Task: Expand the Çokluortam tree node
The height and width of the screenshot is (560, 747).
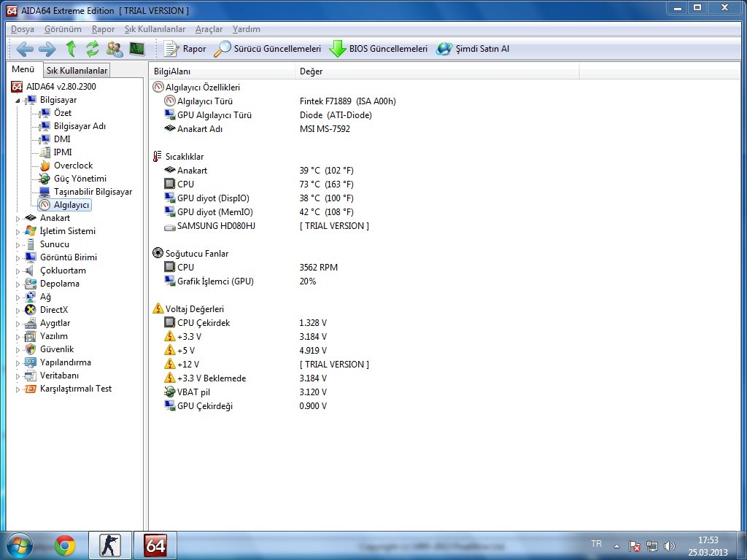Action: 18,271
